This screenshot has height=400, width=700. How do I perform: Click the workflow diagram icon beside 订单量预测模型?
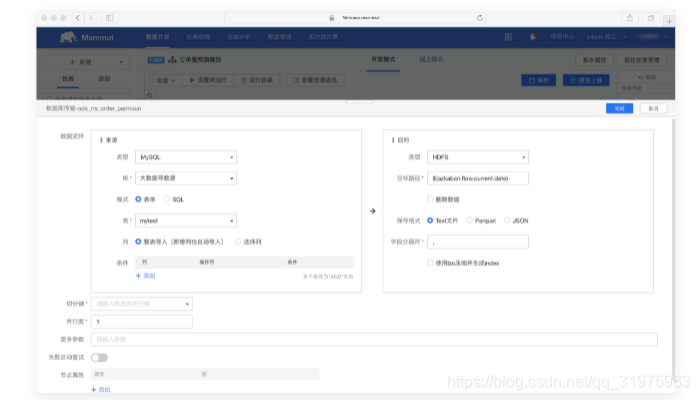click(x=172, y=59)
